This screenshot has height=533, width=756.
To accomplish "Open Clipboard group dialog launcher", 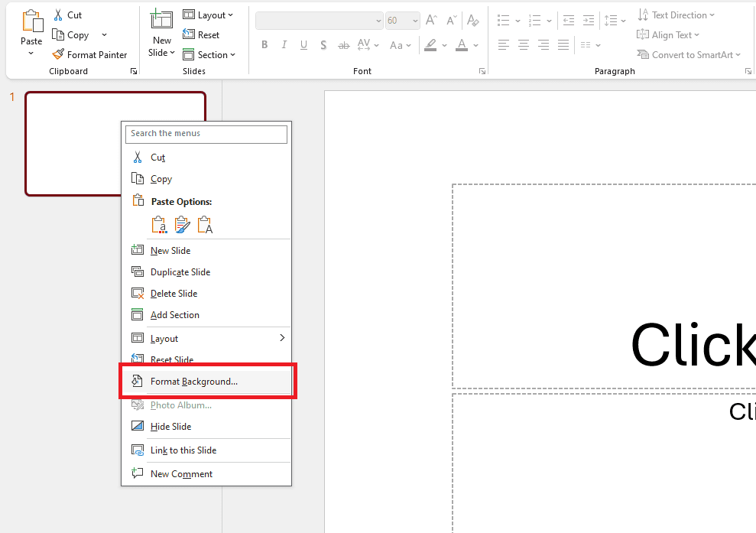I will (x=134, y=71).
